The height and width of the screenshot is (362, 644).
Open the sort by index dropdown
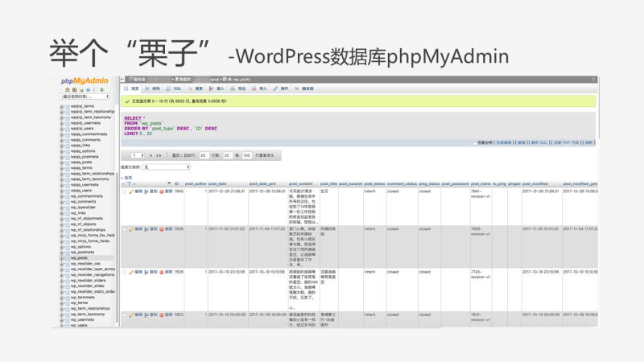(x=166, y=167)
